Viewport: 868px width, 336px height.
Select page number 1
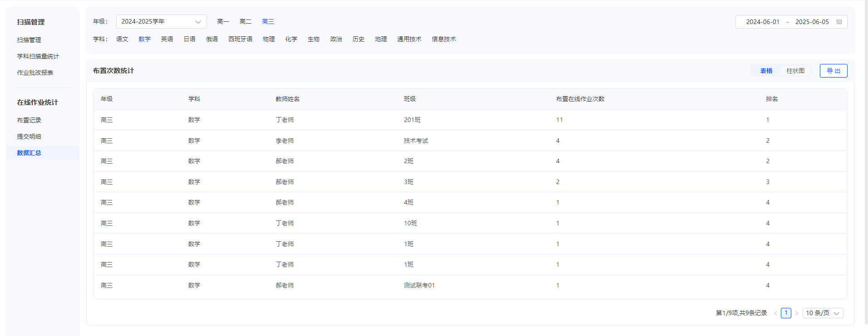[786, 313]
